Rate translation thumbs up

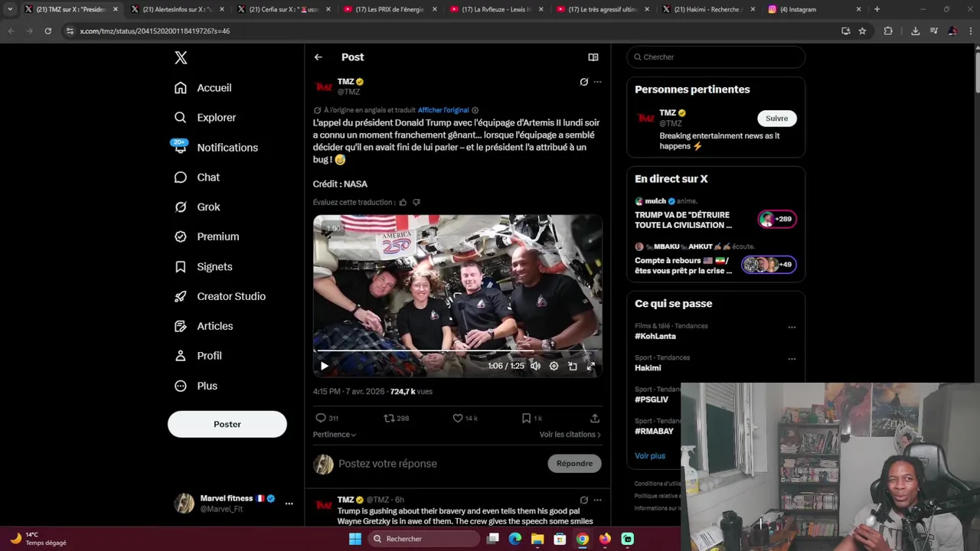click(x=403, y=203)
